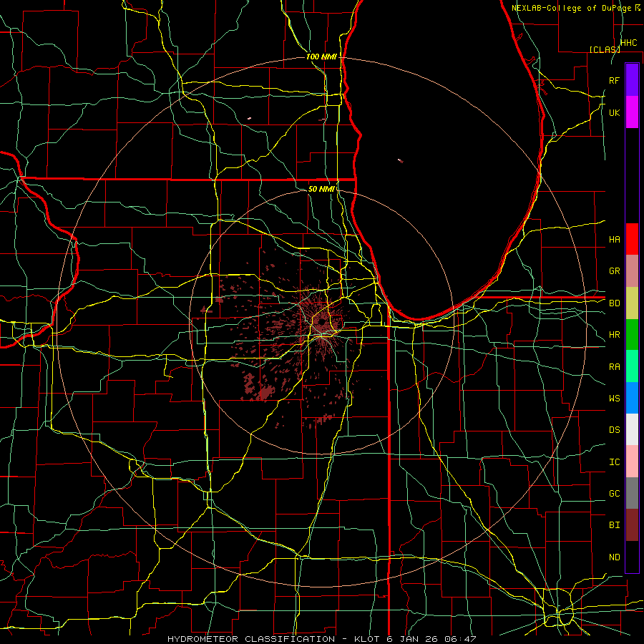Select the DS white legend swatch
This screenshot has height=644, width=644.
point(632,429)
